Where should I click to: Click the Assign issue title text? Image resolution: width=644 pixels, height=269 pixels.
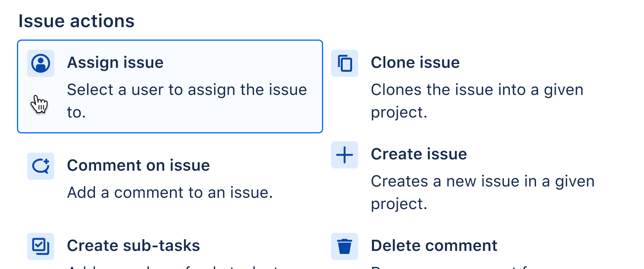pos(115,62)
